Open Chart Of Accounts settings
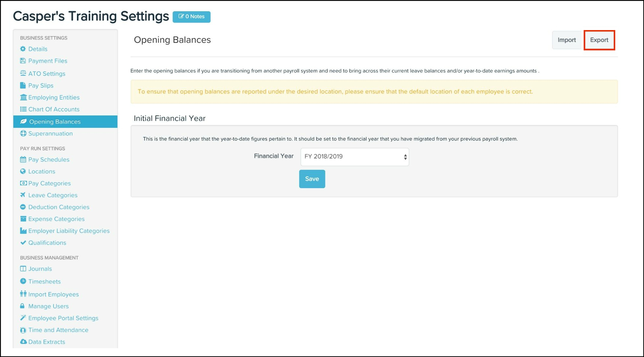Screen dimensions: 644x357 [x=54, y=109]
